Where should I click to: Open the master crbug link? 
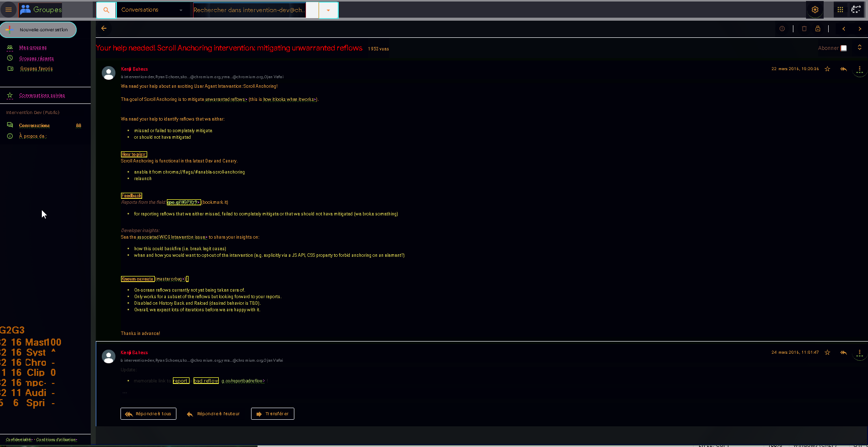tap(171, 279)
